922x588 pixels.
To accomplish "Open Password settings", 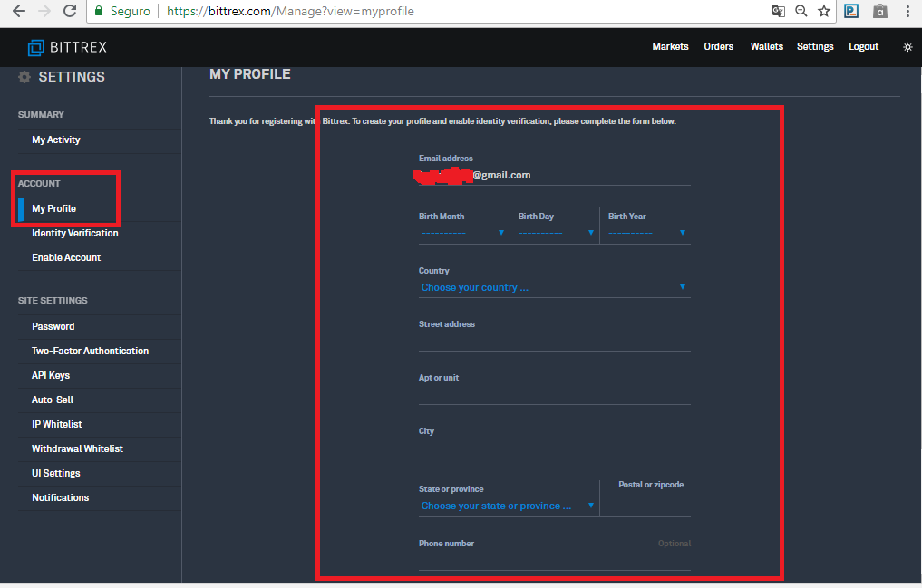I will point(53,326).
